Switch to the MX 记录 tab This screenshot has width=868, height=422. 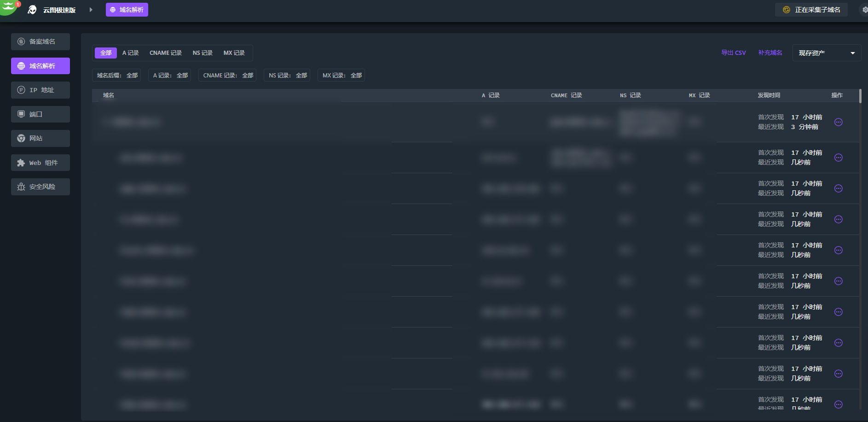pyautogui.click(x=234, y=53)
